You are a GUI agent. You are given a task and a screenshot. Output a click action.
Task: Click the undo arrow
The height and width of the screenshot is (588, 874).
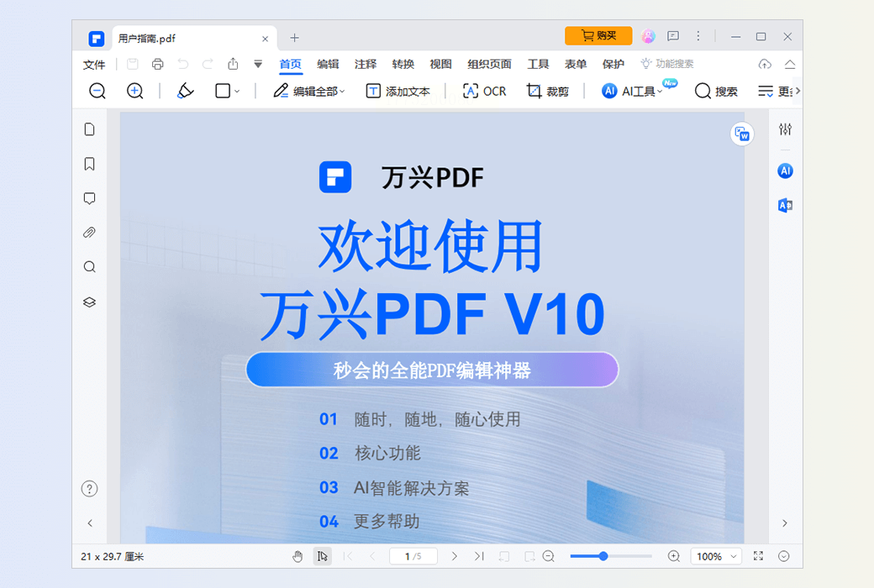(x=183, y=64)
